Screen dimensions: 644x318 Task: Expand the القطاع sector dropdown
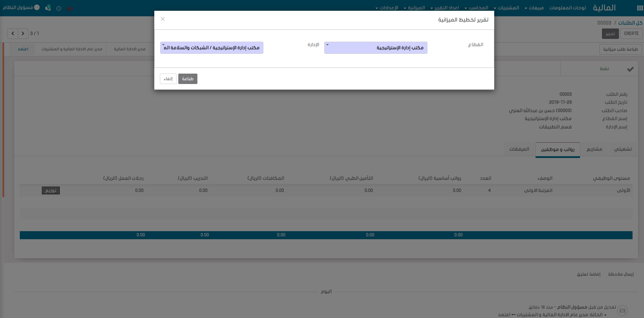376,48
